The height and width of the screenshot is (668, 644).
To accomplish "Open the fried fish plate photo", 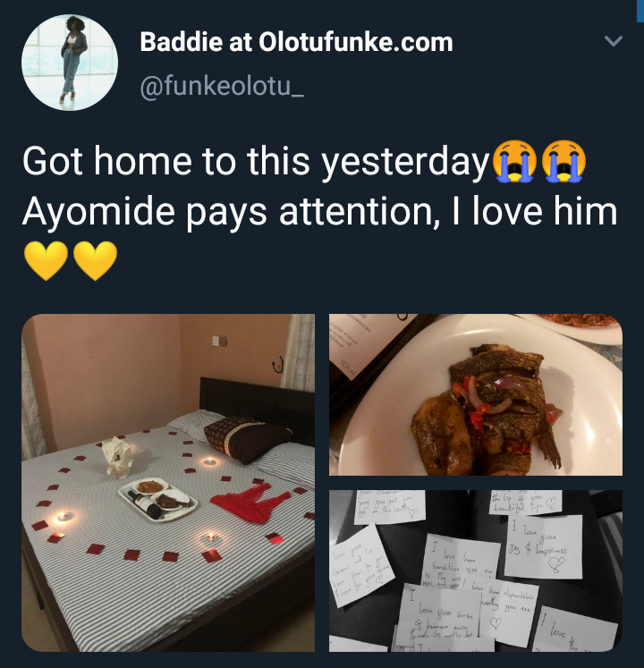I will coord(476,395).
